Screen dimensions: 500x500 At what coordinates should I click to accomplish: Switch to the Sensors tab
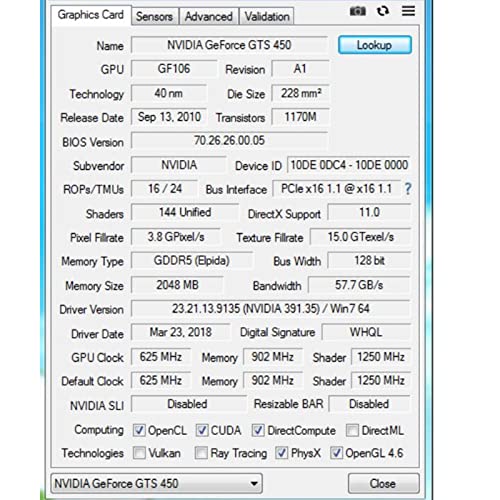155,16
